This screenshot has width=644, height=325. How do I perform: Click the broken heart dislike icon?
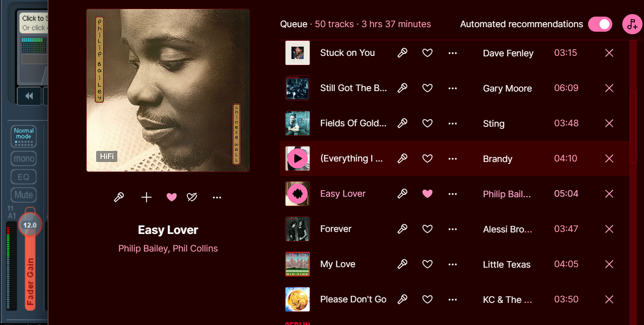(x=192, y=197)
